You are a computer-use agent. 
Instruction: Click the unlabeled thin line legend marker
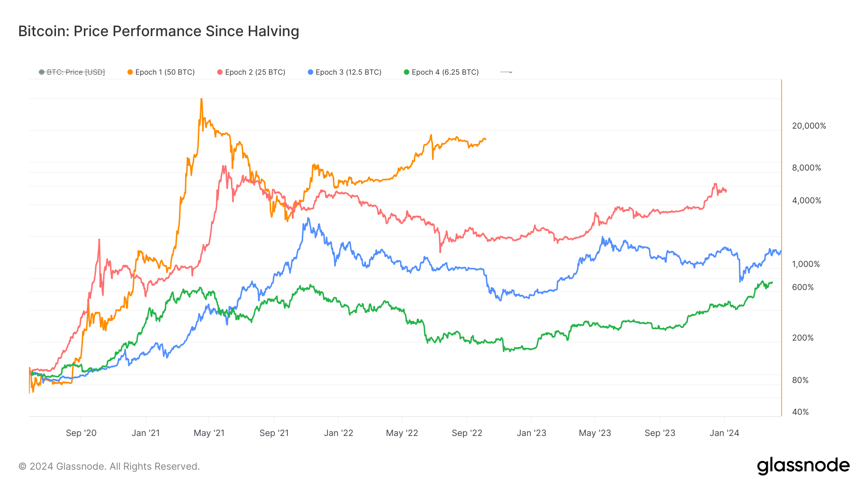506,72
